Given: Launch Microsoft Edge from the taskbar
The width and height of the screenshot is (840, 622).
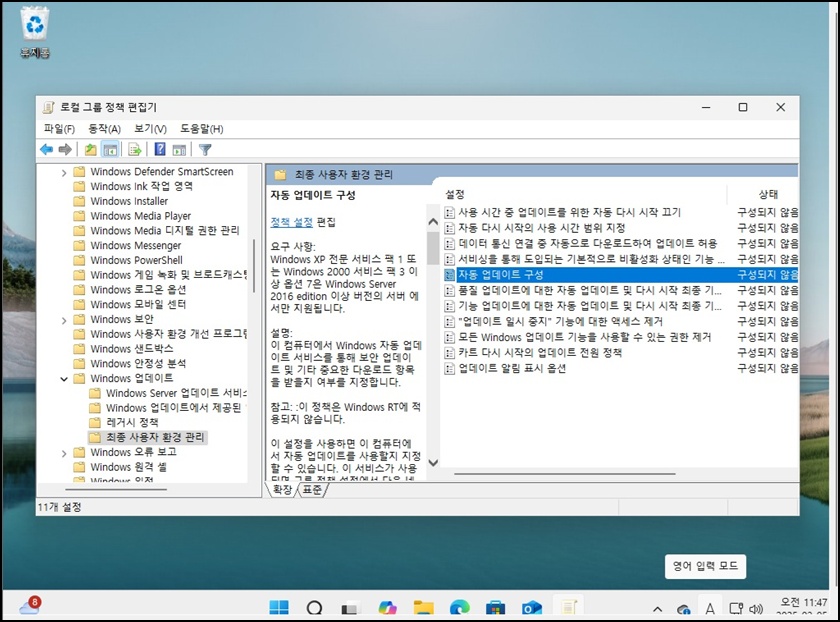Looking at the screenshot, I should [x=460, y=608].
